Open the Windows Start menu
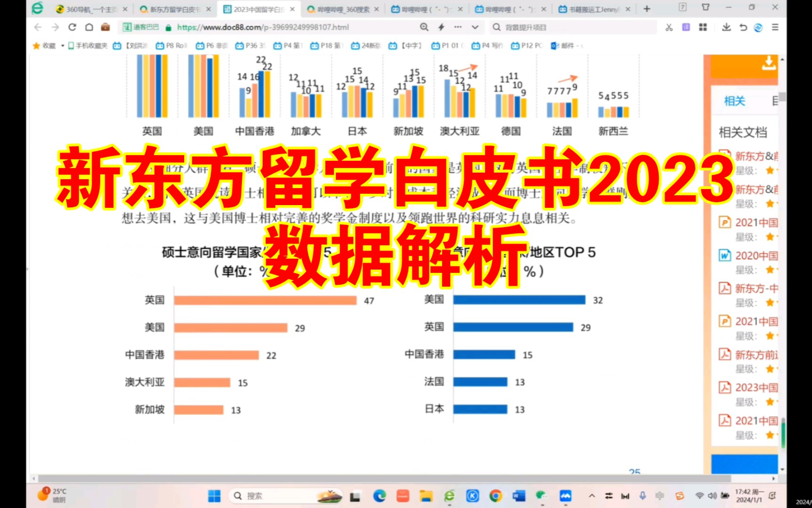The image size is (812, 508). point(214,496)
